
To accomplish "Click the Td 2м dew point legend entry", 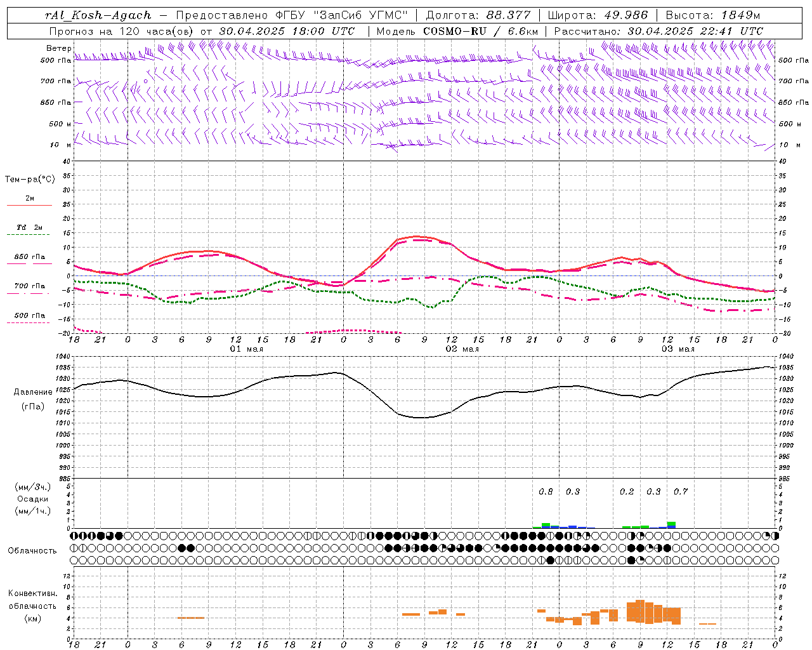I will tap(29, 230).
